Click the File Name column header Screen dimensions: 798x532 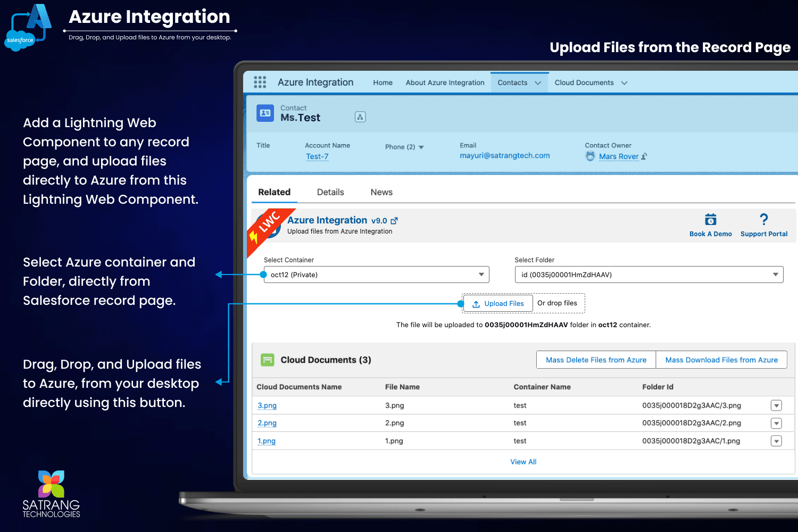(402, 387)
